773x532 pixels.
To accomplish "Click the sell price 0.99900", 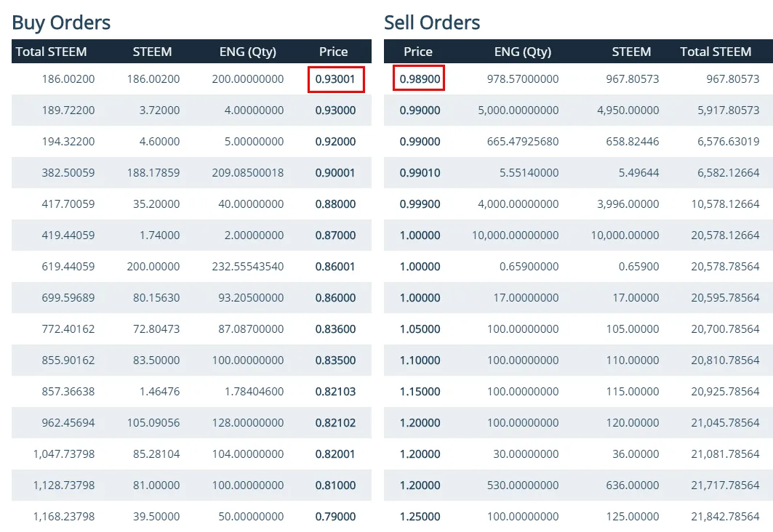I will pos(420,204).
